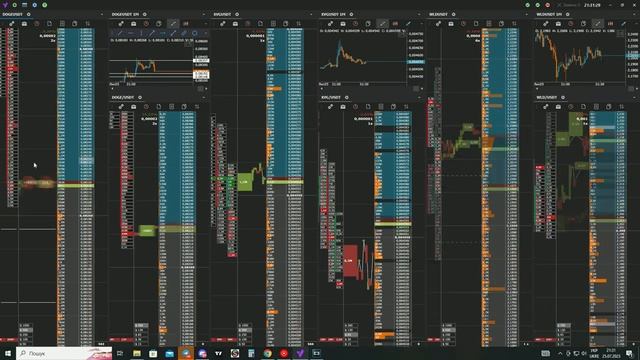This screenshot has height=360, width=640.
Task: Click the grid icon in WLDUSDT panel toolbar
Action: tap(489, 24)
